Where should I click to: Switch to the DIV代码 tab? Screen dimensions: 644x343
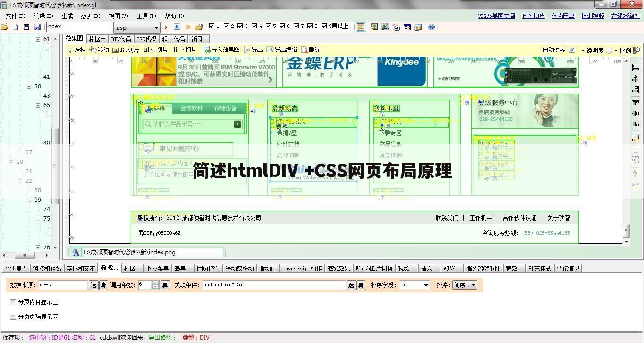tap(121, 39)
